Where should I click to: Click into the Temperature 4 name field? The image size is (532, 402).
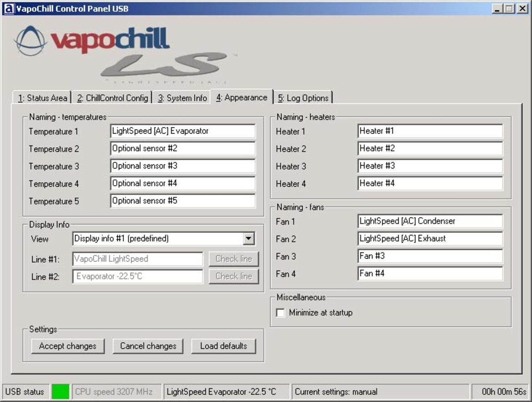click(183, 184)
